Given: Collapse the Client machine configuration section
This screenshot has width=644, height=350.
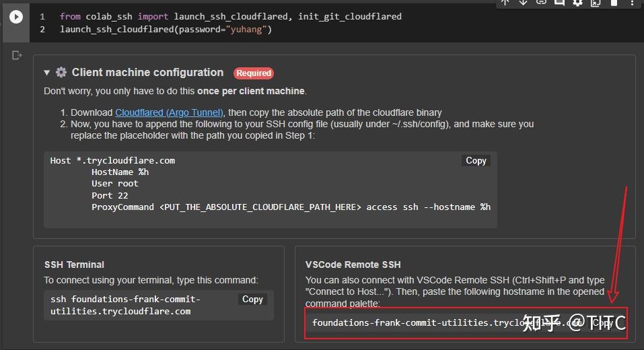Looking at the screenshot, I should (x=47, y=73).
